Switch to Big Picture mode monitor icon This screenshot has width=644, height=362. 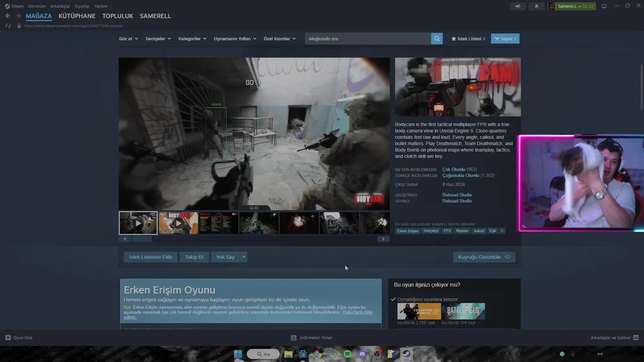(604, 6)
